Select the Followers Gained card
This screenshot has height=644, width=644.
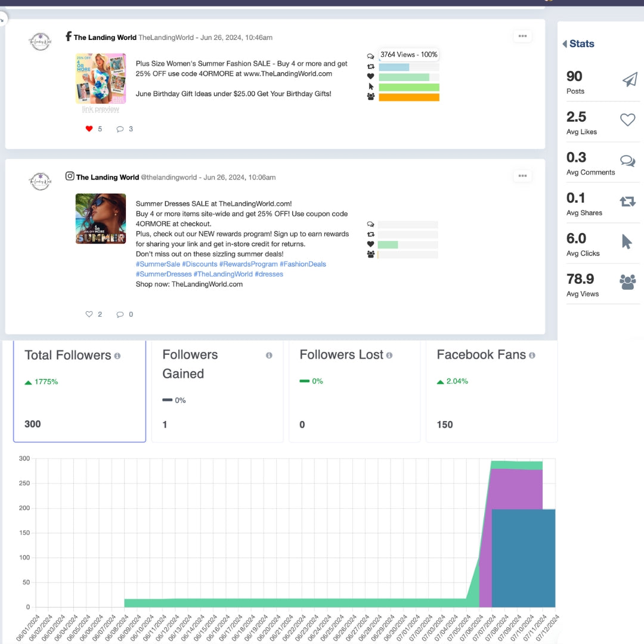click(x=217, y=391)
